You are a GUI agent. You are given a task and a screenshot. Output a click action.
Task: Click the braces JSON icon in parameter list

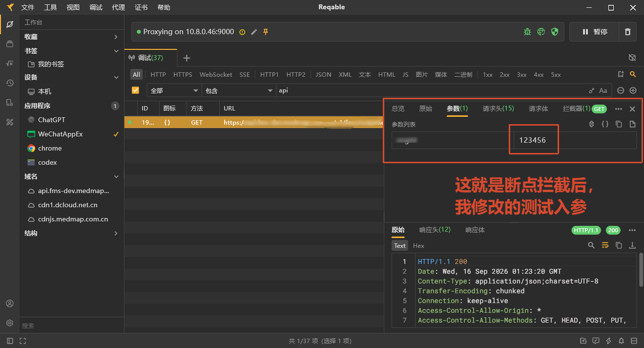(605, 124)
